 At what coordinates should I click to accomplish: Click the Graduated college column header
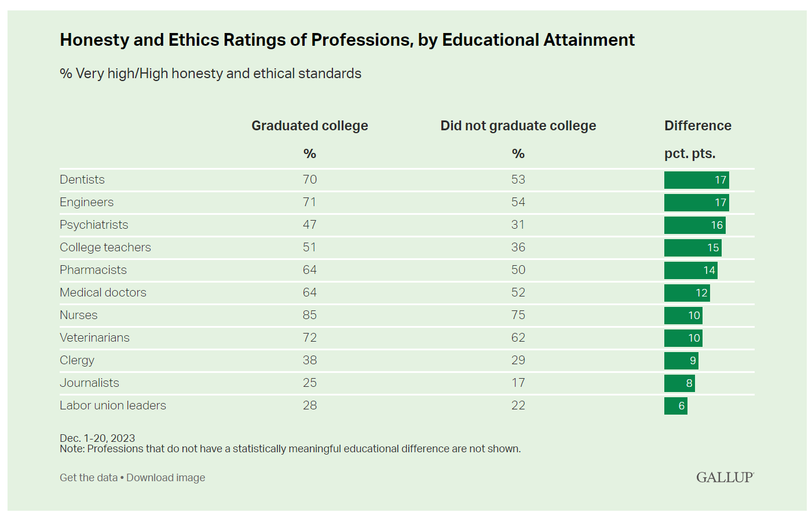click(x=309, y=126)
